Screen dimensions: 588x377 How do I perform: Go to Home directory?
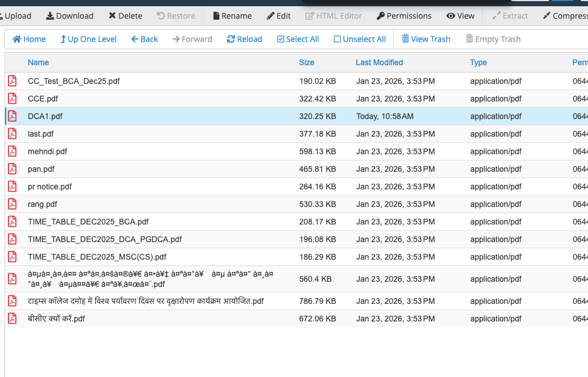(x=29, y=39)
